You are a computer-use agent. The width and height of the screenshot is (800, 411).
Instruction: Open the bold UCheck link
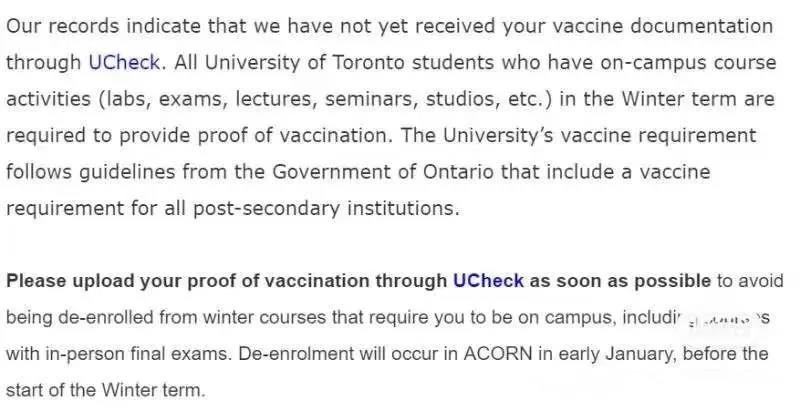click(488, 281)
